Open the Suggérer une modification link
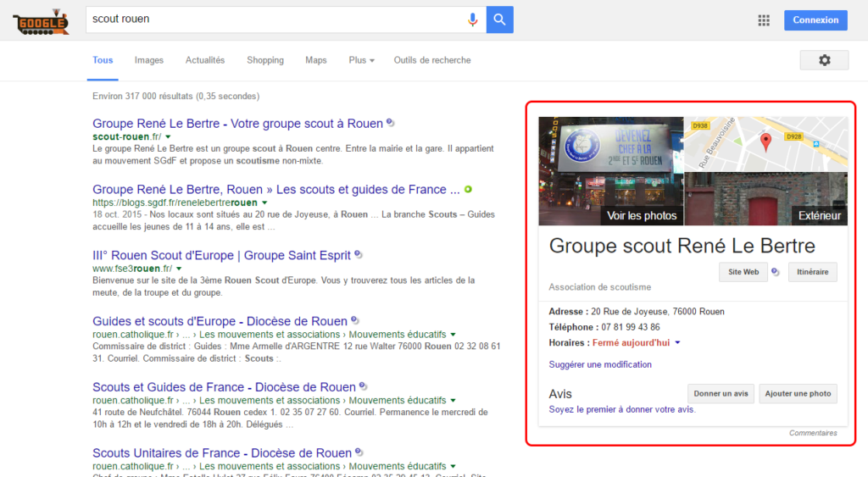The width and height of the screenshot is (868, 477). (x=600, y=364)
